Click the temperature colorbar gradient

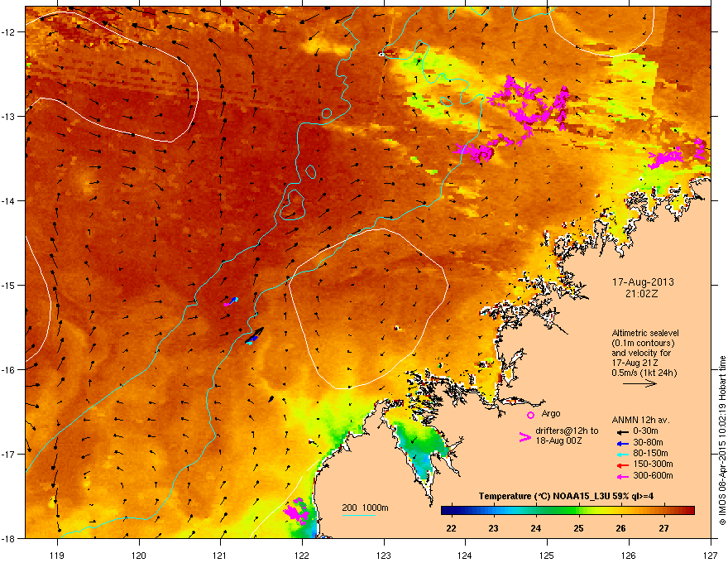[x=568, y=511]
